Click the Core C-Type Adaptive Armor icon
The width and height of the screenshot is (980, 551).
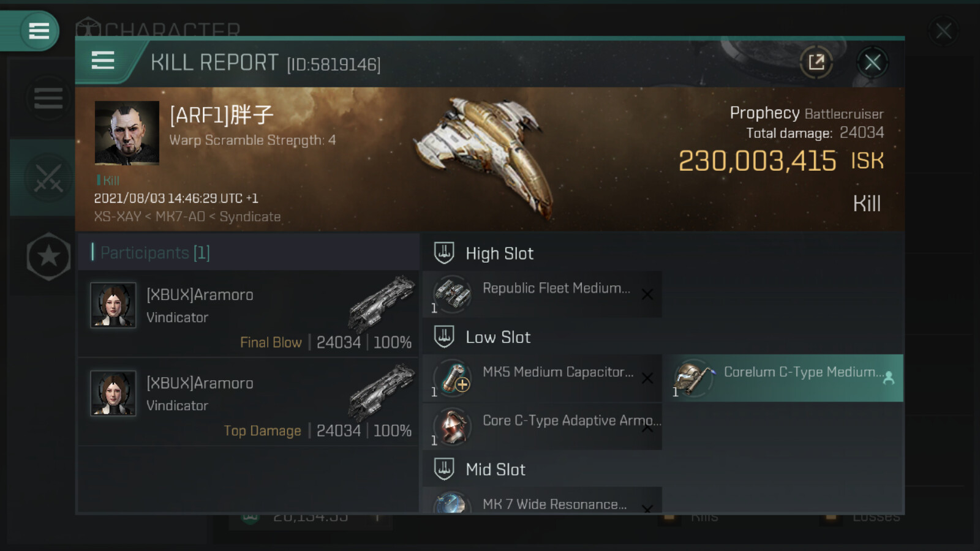point(452,426)
